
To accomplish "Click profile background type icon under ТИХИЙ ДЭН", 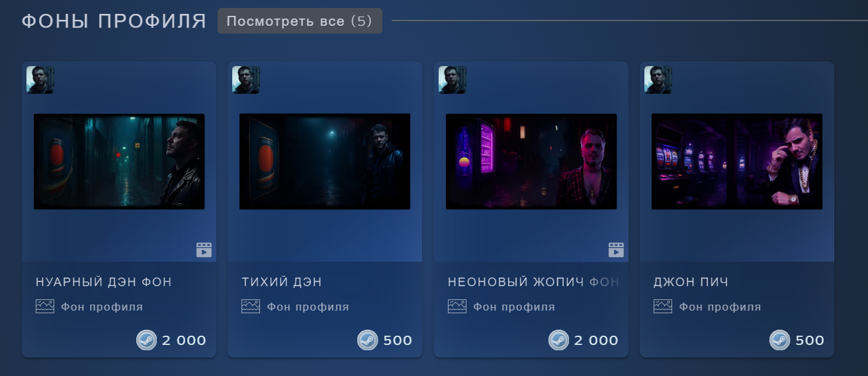I will 251,307.
